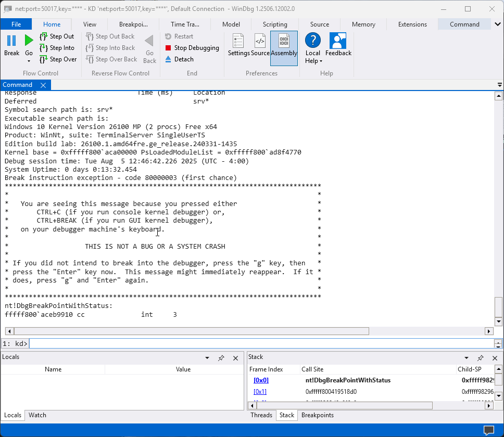The height and width of the screenshot is (437, 504).
Task: Open the Command ribbon tab
Action: [464, 24]
